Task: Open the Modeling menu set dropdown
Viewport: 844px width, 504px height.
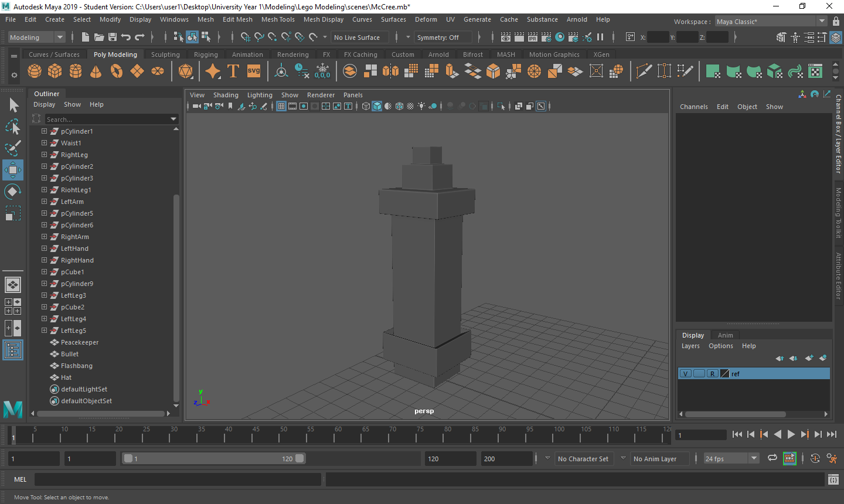Action: pyautogui.click(x=36, y=37)
